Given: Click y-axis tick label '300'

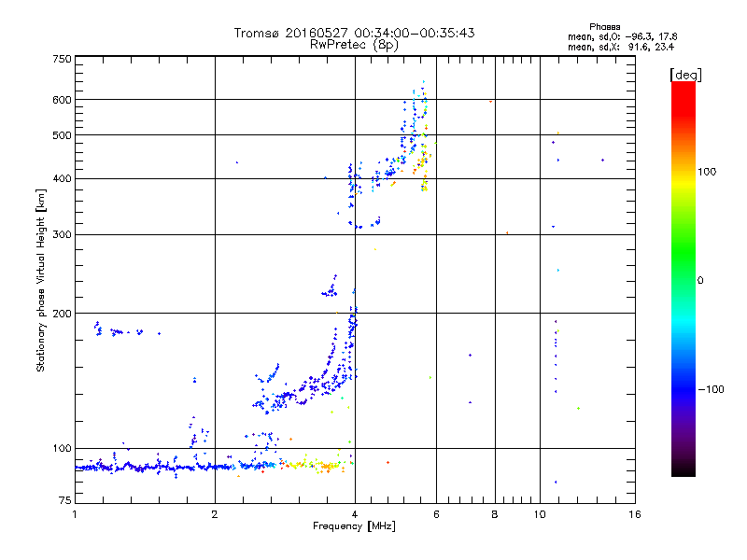Looking at the screenshot, I should (62, 235).
